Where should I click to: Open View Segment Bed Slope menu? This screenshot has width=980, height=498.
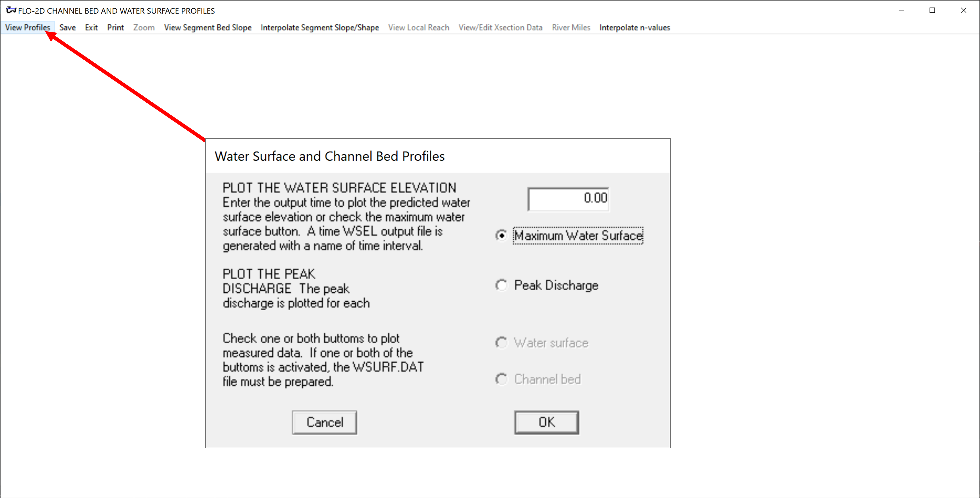(208, 27)
